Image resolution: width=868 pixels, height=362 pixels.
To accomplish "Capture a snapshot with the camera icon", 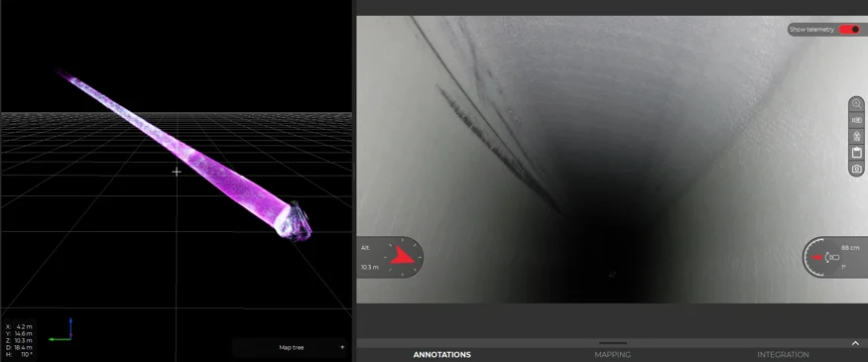I will tap(856, 169).
